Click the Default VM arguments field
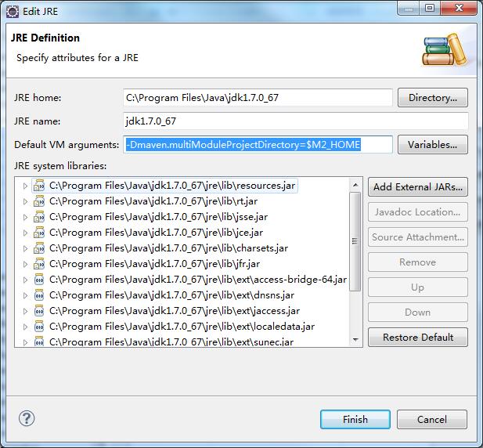Image resolution: width=483 pixels, height=448 pixels. tap(258, 145)
